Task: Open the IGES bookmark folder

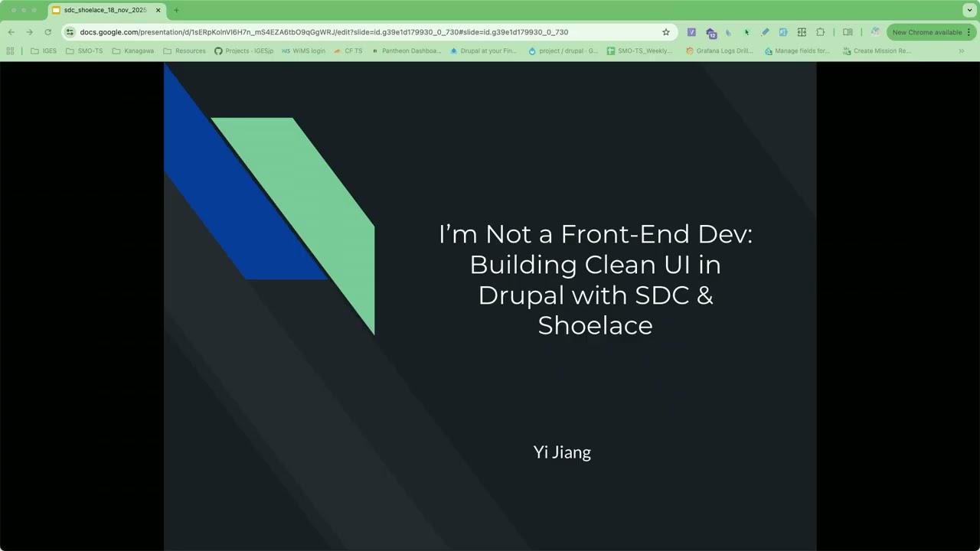Action: pos(44,51)
